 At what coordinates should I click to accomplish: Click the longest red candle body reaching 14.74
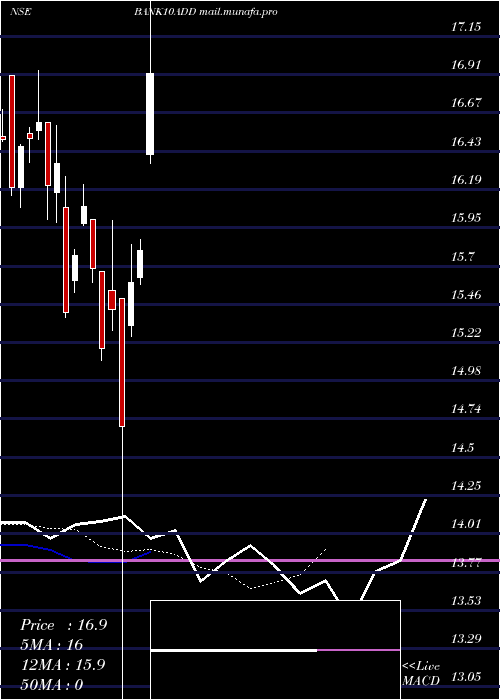[122, 362]
